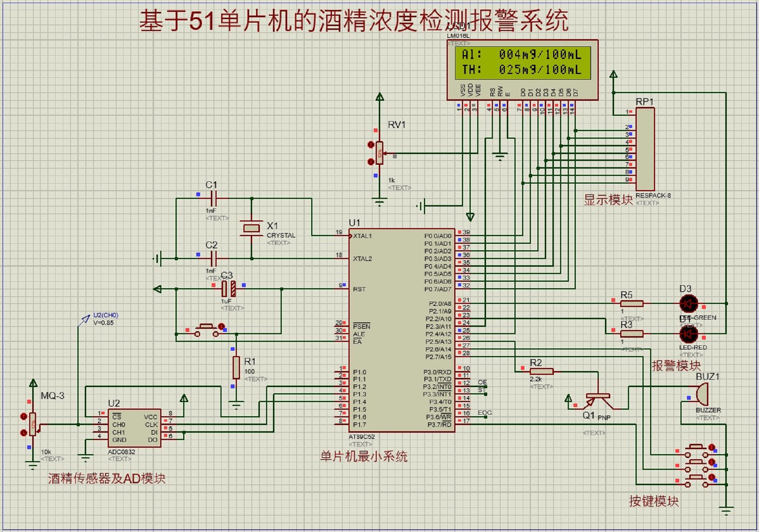Select resistor R2 symbol
This screenshot has height=532, width=759.
click(541, 371)
